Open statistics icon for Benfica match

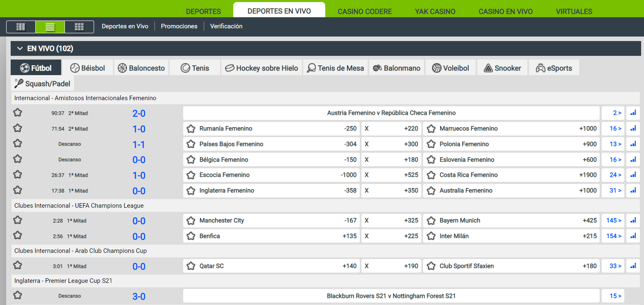pos(633,236)
